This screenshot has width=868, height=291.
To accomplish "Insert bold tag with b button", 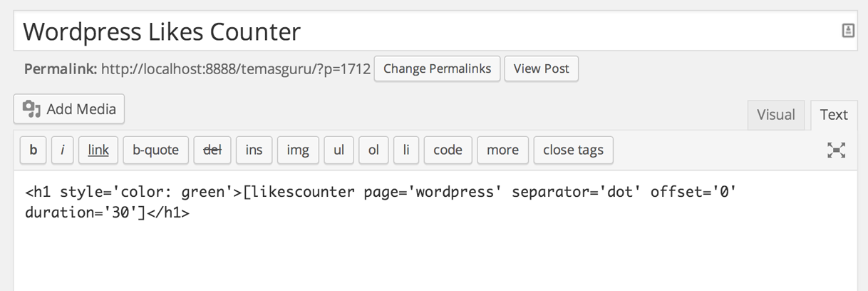I will click(x=33, y=150).
